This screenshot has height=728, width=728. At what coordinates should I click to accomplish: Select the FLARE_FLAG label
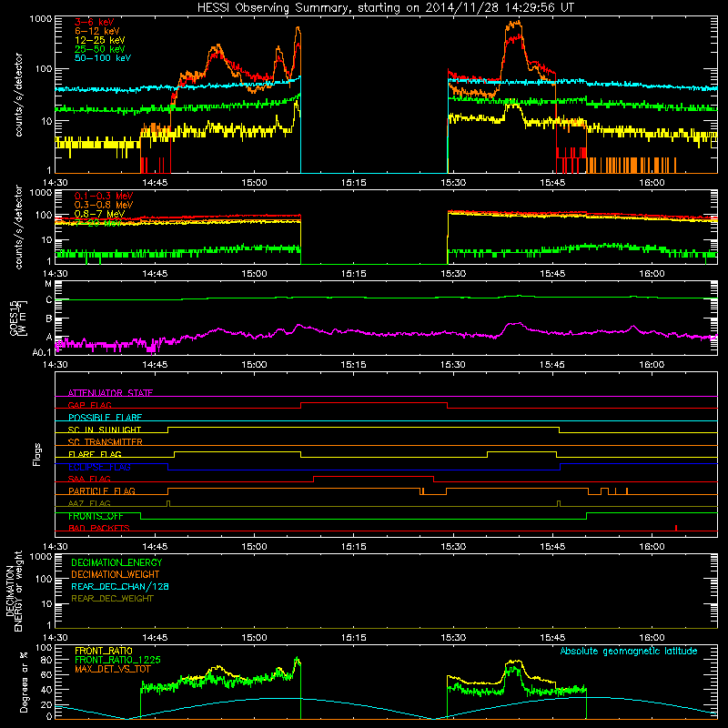pos(95,454)
